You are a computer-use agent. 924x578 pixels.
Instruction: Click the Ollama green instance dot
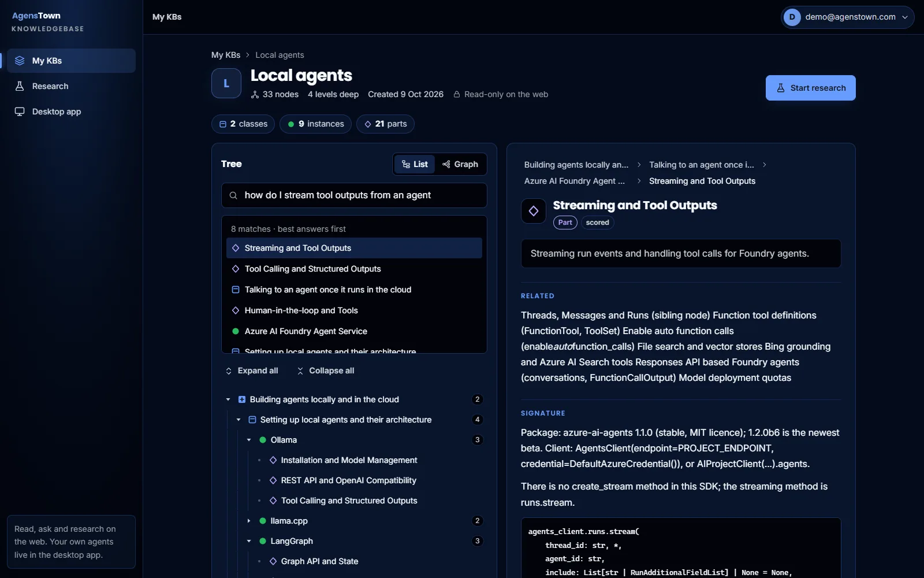(x=263, y=440)
